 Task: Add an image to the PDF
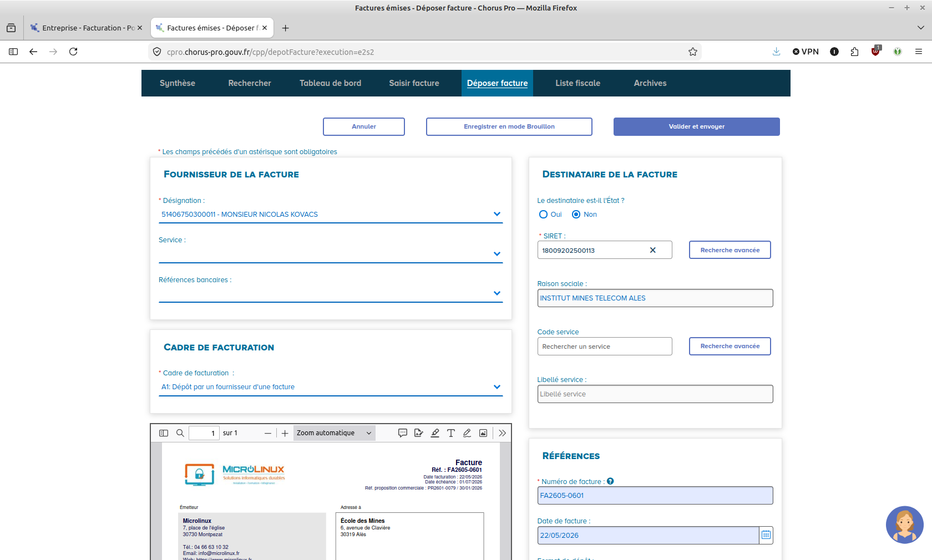click(x=483, y=433)
